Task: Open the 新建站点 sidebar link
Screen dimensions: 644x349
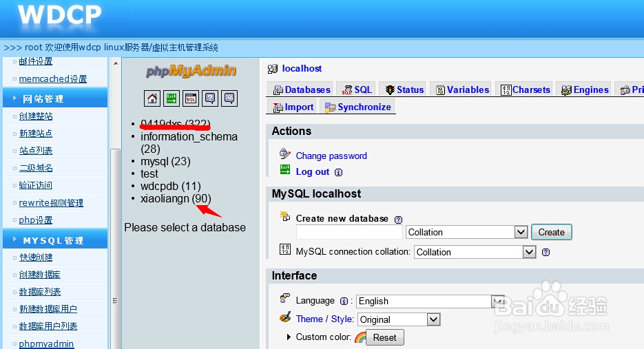Action: click(x=36, y=134)
